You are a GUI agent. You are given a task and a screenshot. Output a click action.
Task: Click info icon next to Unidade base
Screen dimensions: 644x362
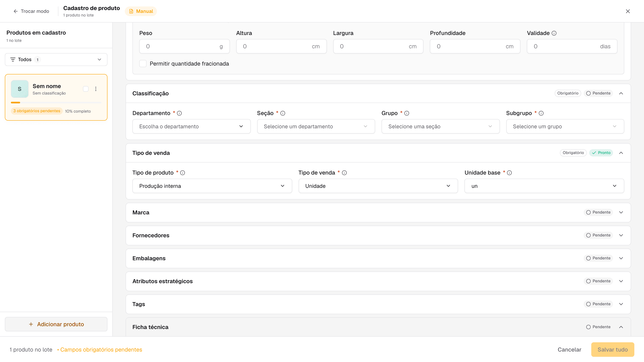click(509, 173)
